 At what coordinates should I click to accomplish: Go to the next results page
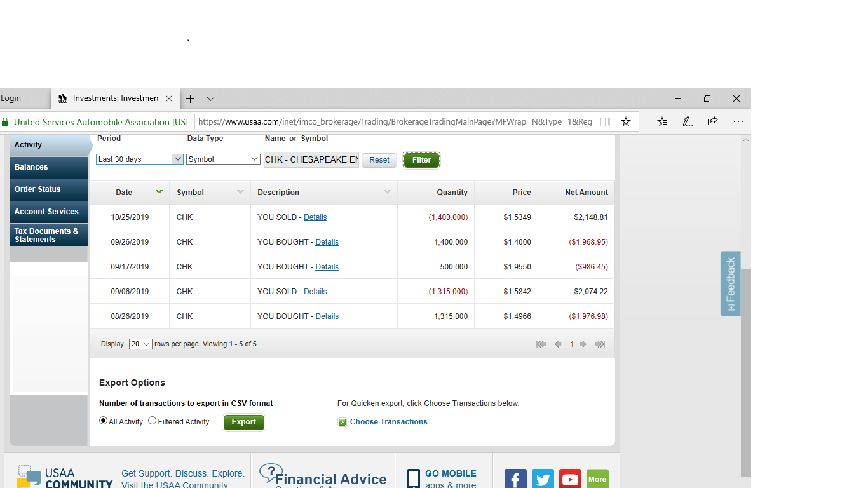click(583, 344)
